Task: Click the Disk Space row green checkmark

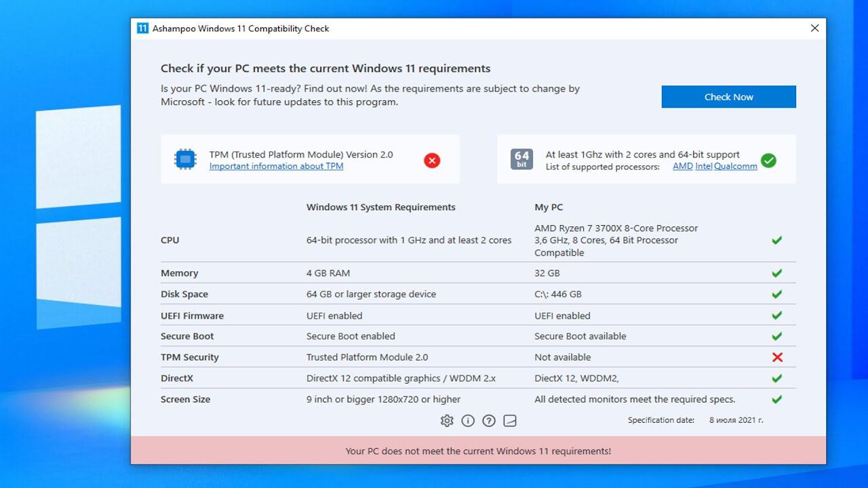Action: (x=777, y=294)
